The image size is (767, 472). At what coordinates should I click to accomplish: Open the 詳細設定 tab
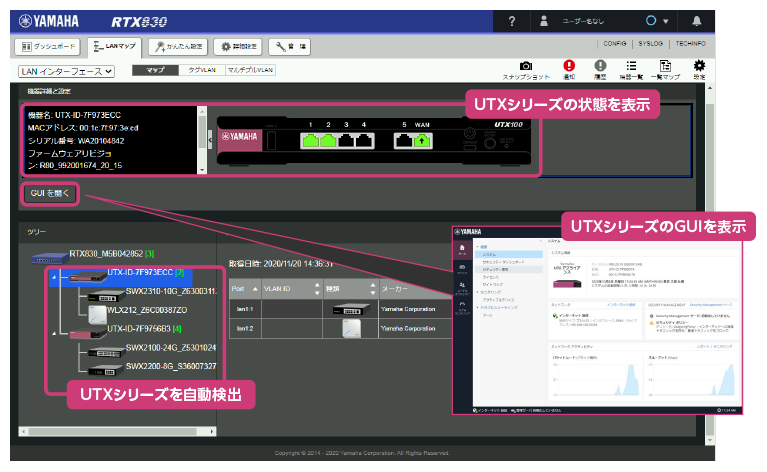pyautogui.click(x=238, y=46)
